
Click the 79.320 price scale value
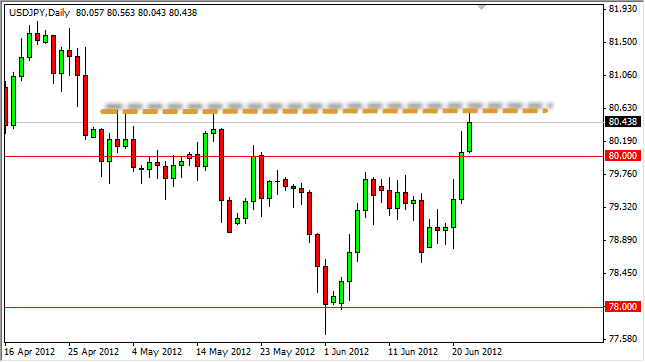(x=623, y=207)
